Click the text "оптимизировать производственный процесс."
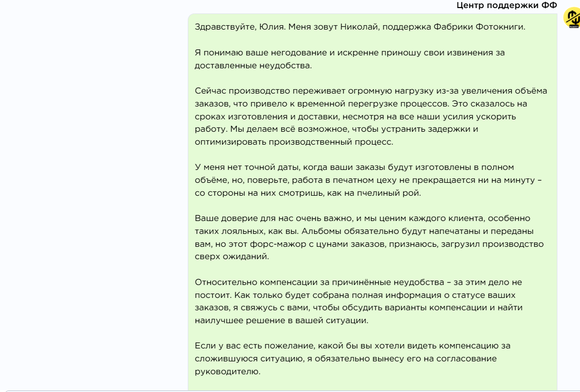The width and height of the screenshot is (580, 392). coord(294,142)
